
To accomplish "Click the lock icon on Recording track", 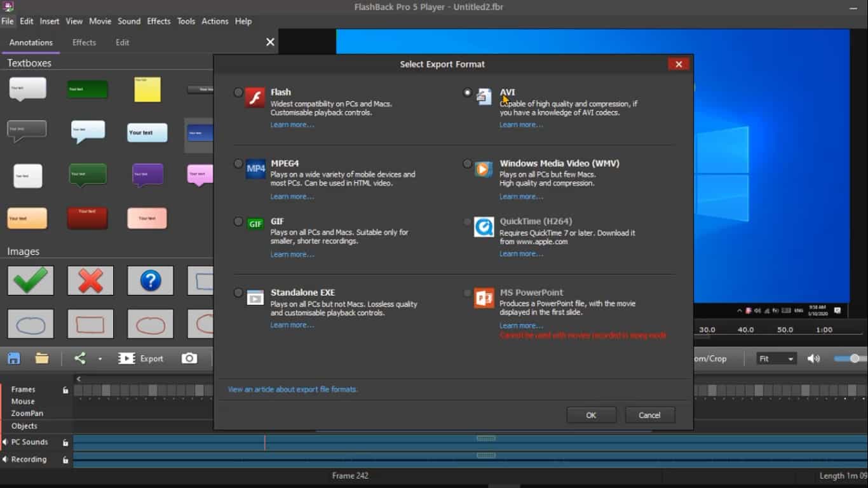I will 65,459.
